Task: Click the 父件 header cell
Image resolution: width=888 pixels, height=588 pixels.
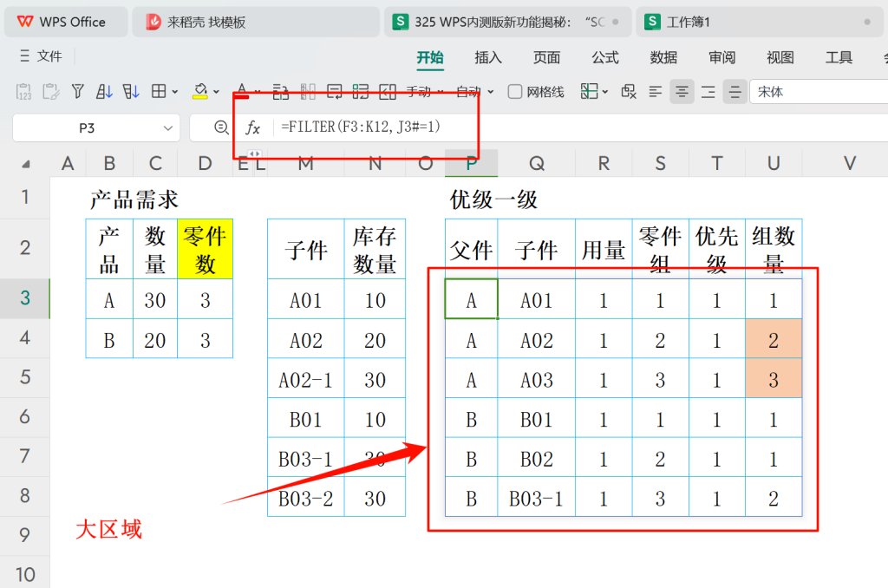Action: pyautogui.click(x=471, y=249)
